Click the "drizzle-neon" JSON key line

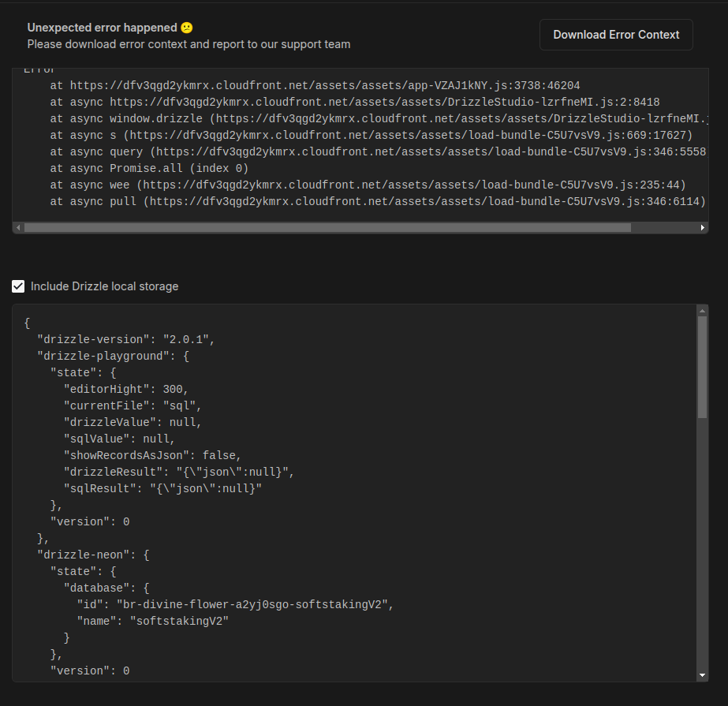[x=93, y=555]
